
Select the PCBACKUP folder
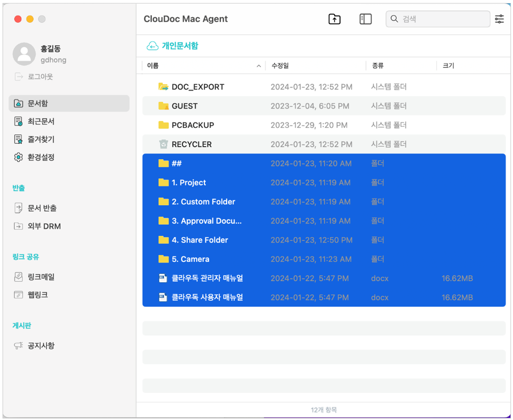coord(324,125)
